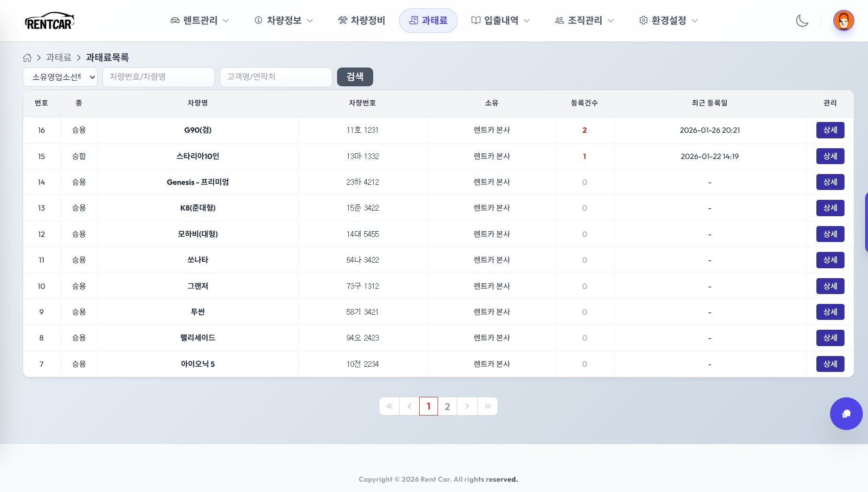868x492 pixels.
Task: Go to the last page of results
Action: tap(488, 406)
